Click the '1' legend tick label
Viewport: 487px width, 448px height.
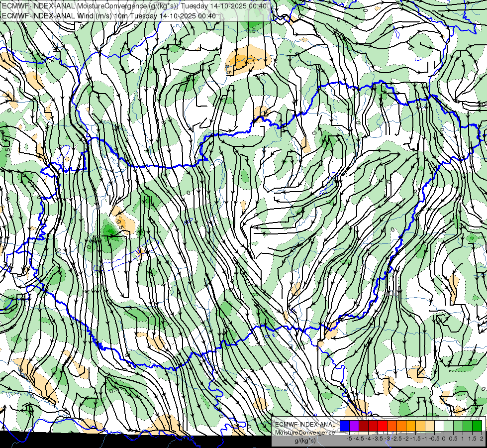click(463, 439)
